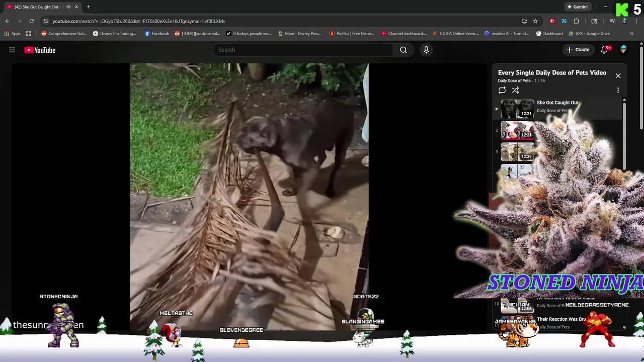Open 'invideo AI - Turn id...' bookmark
Viewport: 644px width, 362px height.
pyautogui.click(x=506, y=34)
